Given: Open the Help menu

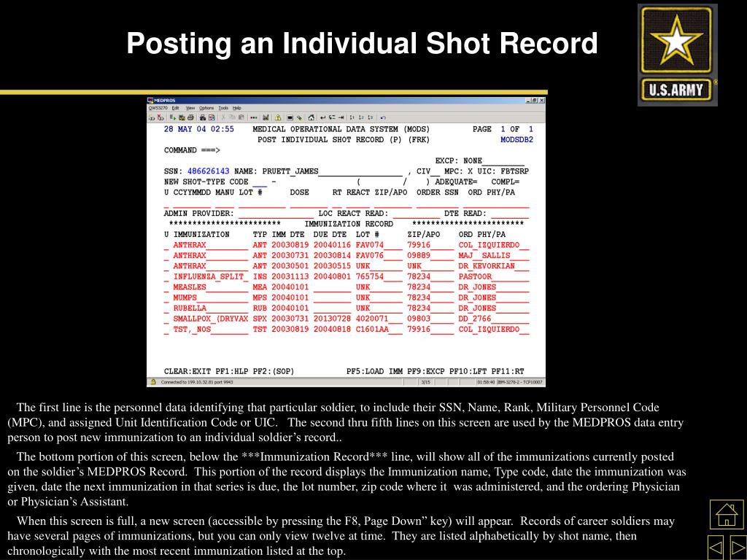Looking at the screenshot, I should click(237, 108).
